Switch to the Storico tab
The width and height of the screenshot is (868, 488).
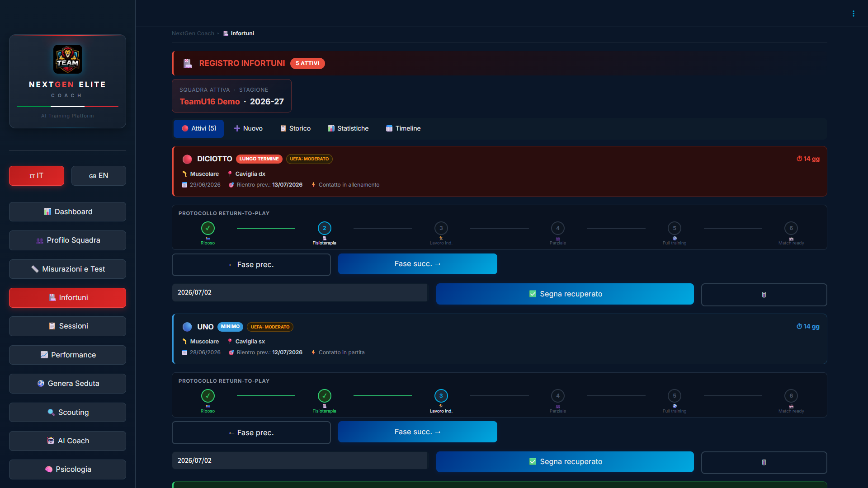click(x=295, y=128)
